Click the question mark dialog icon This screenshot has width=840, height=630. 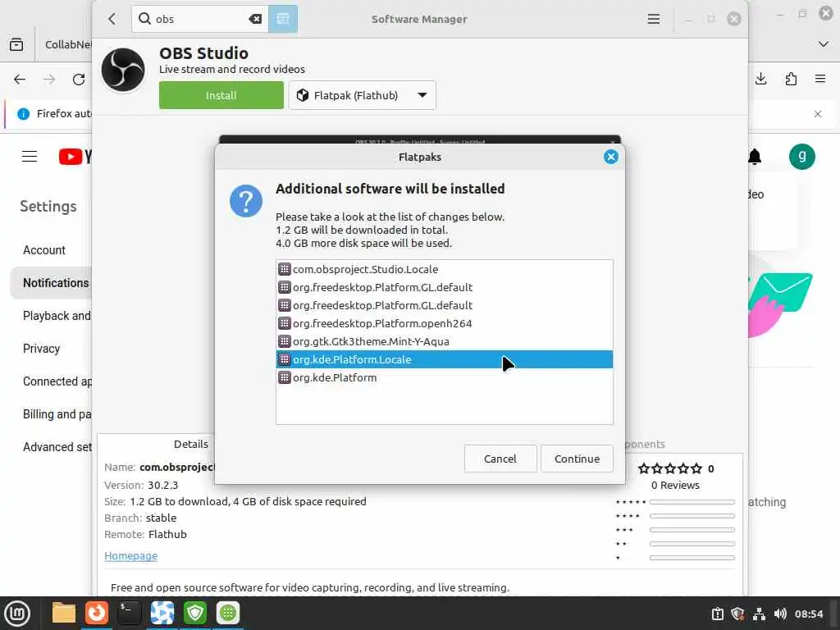(246, 201)
